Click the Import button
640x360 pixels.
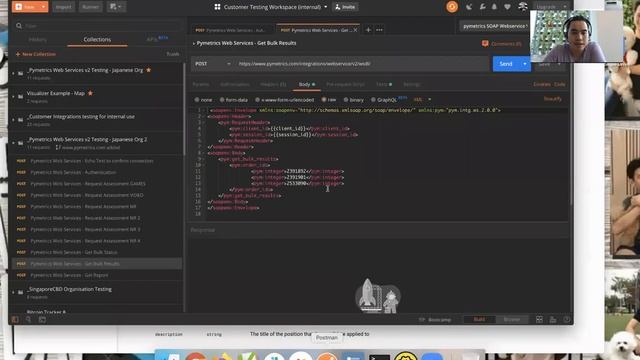click(x=63, y=7)
